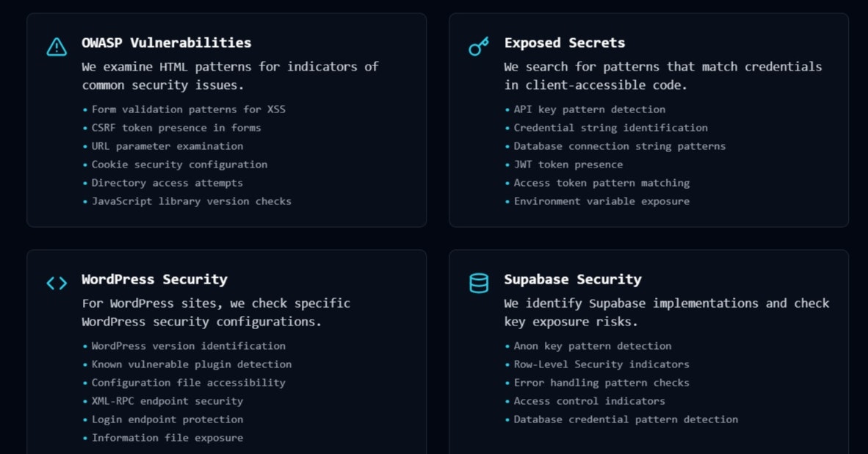Click the OWASP Vulnerabilities heading
This screenshot has width=868, height=454.
point(166,43)
